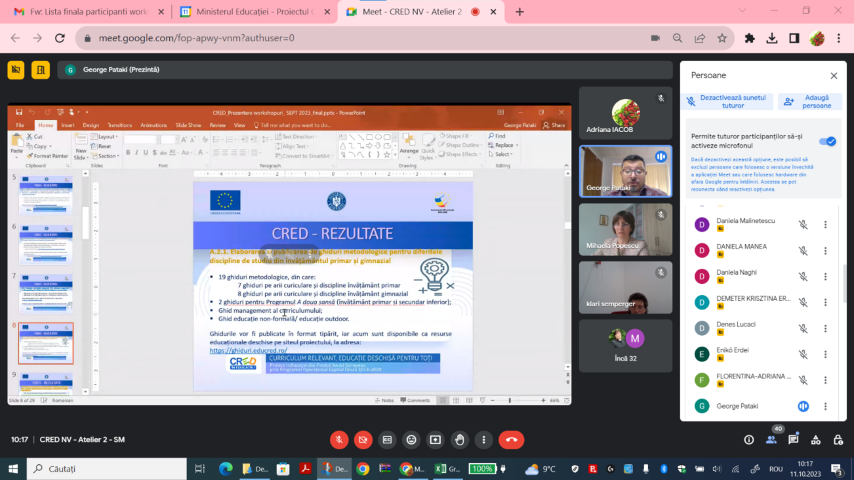The width and height of the screenshot is (854, 480).
Task: Click the Dezactivează sunetul tuturor button
Action: click(x=727, y=101)
